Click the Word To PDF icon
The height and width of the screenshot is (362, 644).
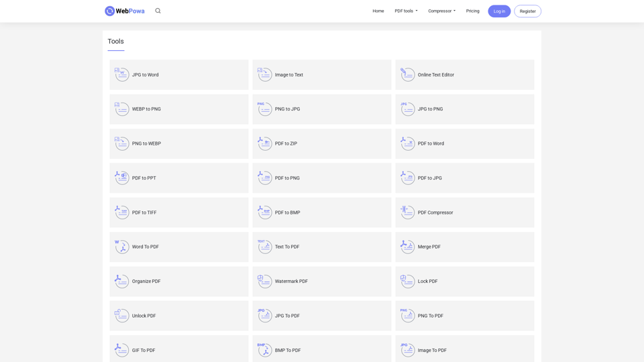(x=121, y=247)
